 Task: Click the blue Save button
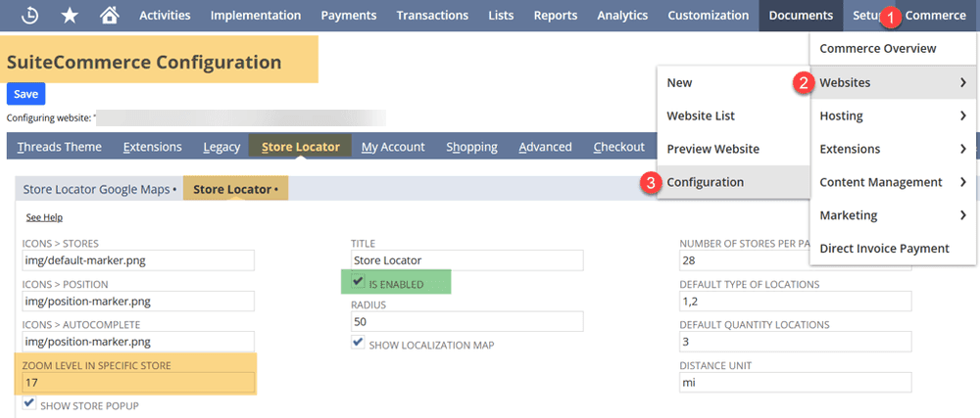click(x=25, y=94)
